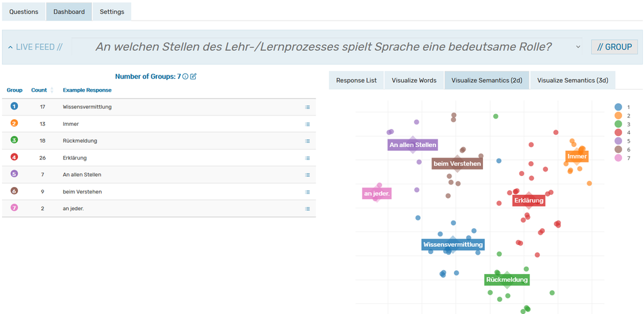
Task: Click the info icon beside Number of Groups
Action: pyautogui.click(x=185, y=77)
